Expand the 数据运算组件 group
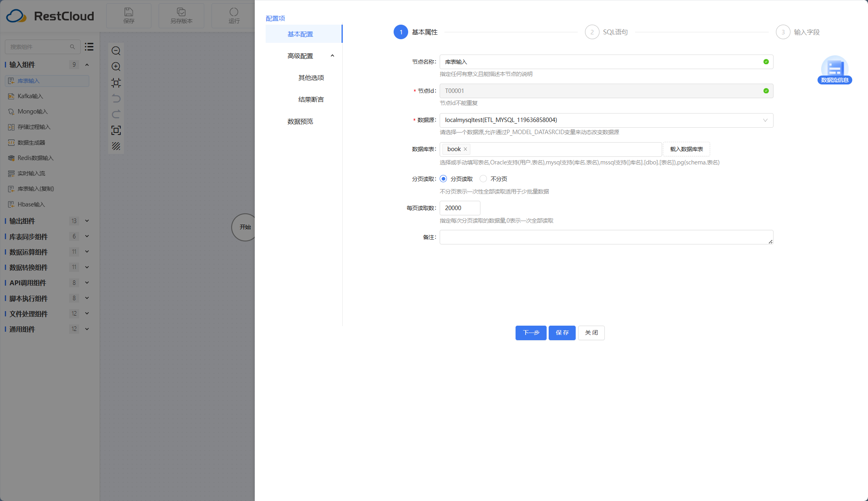The height and width of the screenshot is (501, 868). coord(87,252)
